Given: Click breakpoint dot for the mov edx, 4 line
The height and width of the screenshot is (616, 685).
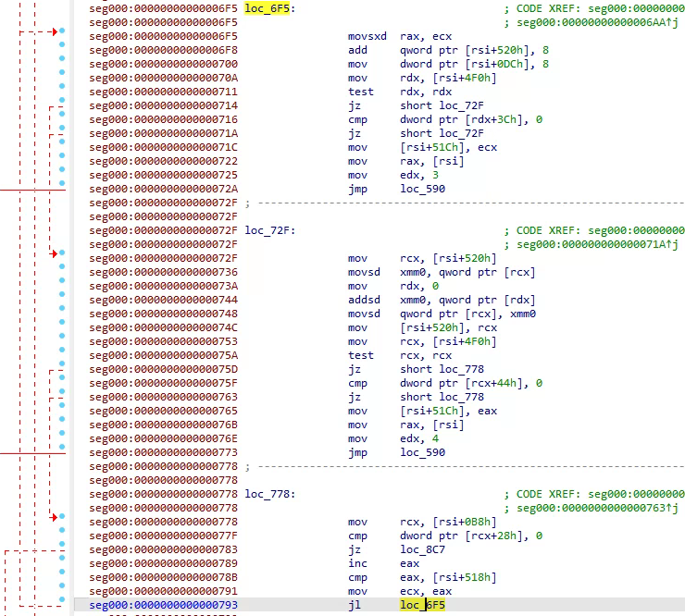Looking at the screenshot, I should (62, 438).
